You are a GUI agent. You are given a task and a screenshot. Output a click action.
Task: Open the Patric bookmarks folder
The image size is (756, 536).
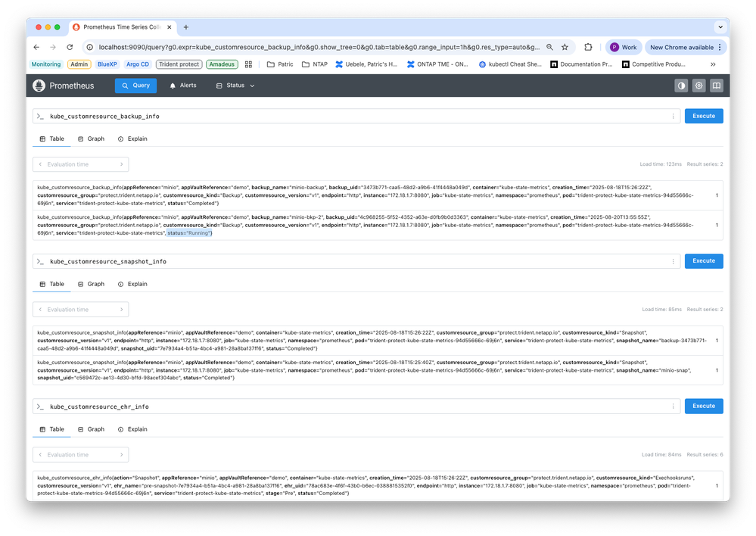pos(280,64)
